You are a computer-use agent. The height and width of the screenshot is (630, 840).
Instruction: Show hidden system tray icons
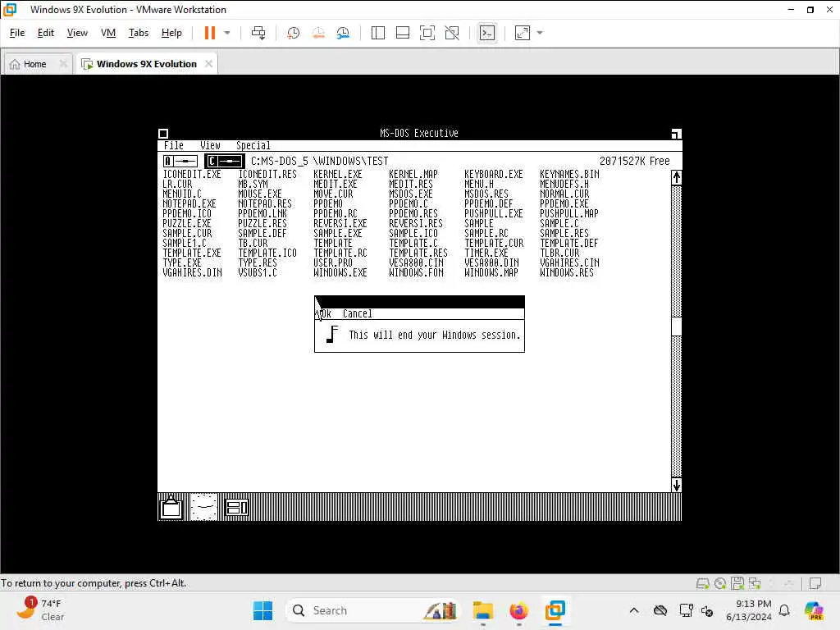coord(634,610)
